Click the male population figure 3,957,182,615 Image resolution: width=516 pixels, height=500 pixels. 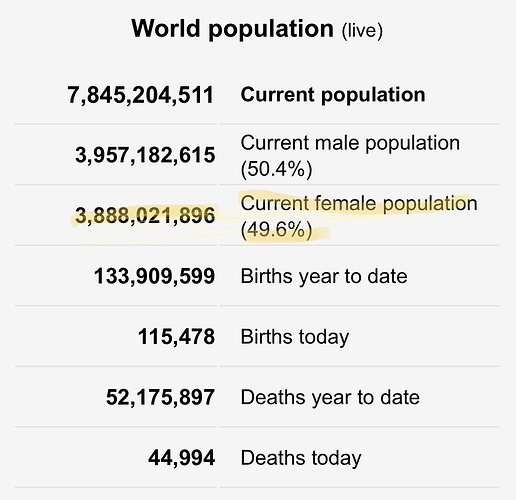coord(145,155)
